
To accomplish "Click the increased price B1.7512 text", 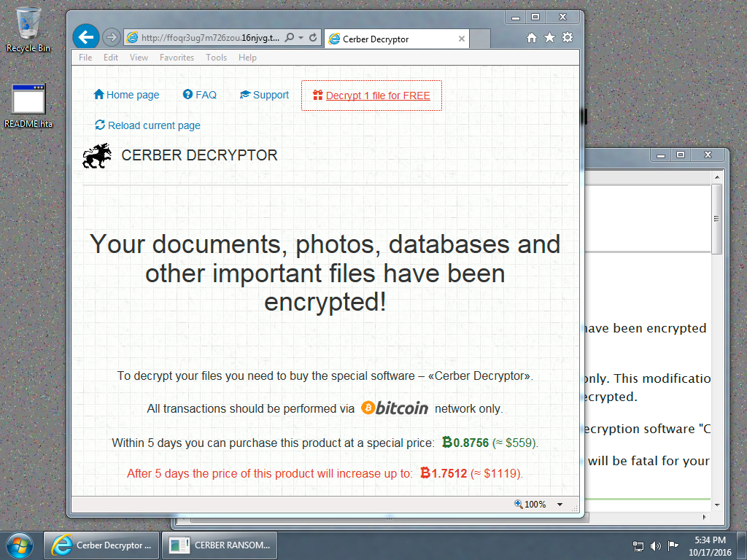I will pos(444,473).
